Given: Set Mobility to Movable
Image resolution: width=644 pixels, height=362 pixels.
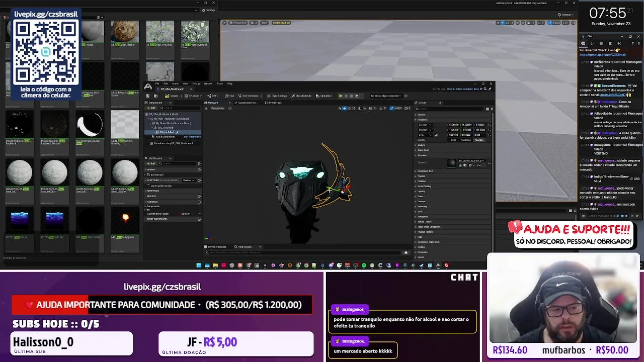Looking at the screenshot, I should pos(479,140).
